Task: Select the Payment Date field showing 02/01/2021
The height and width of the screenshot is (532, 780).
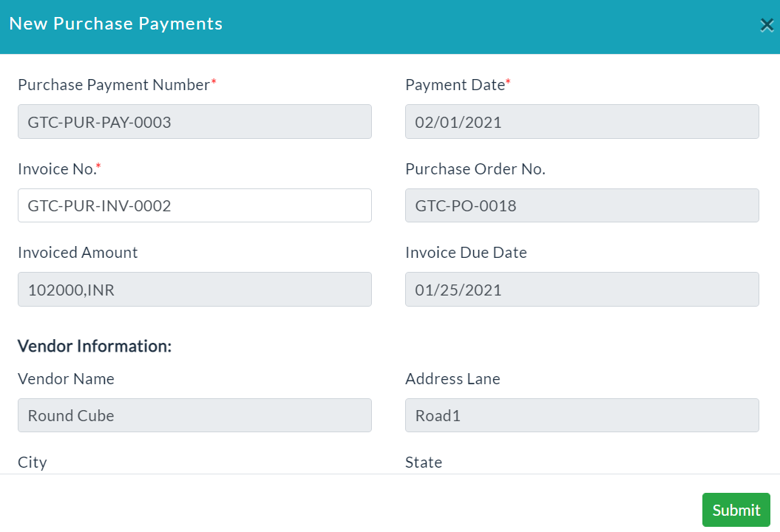Action: [x=582, y=121]
